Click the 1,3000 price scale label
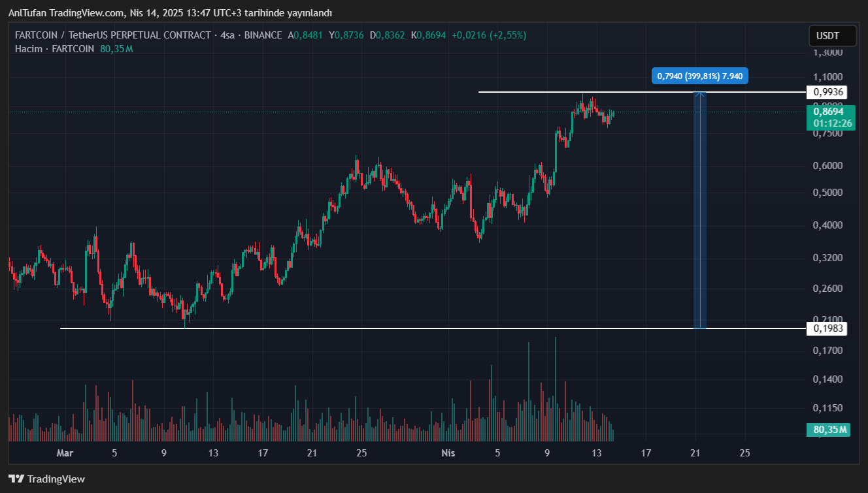The image size is (868, 493). coord(827,52)
